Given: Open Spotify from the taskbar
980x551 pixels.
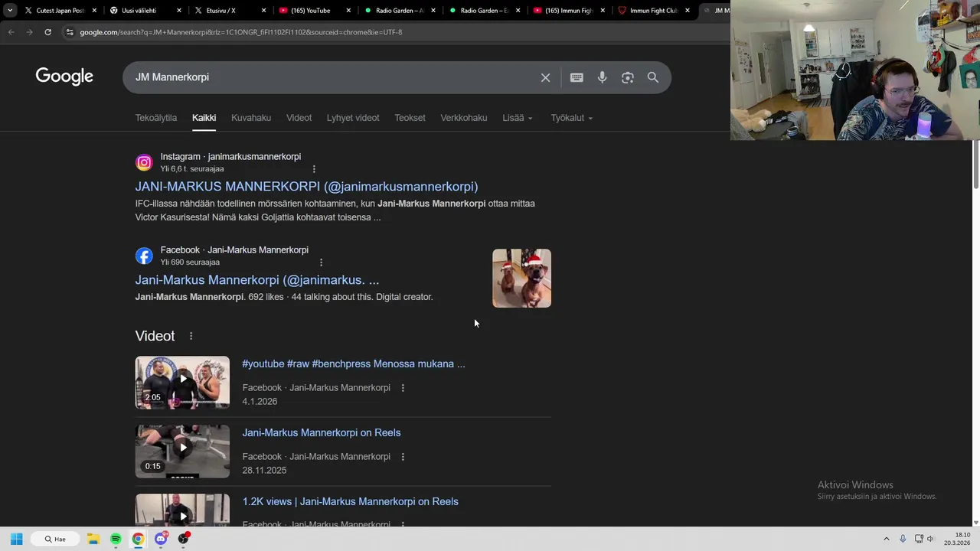Looking at the screenshot, I should pyautogui.click(x=116, y=539).
